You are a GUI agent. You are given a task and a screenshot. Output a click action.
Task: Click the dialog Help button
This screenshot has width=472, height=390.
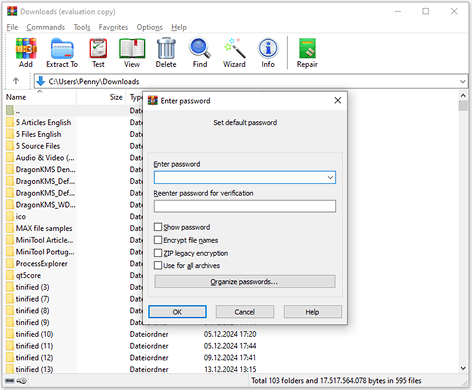313,312
